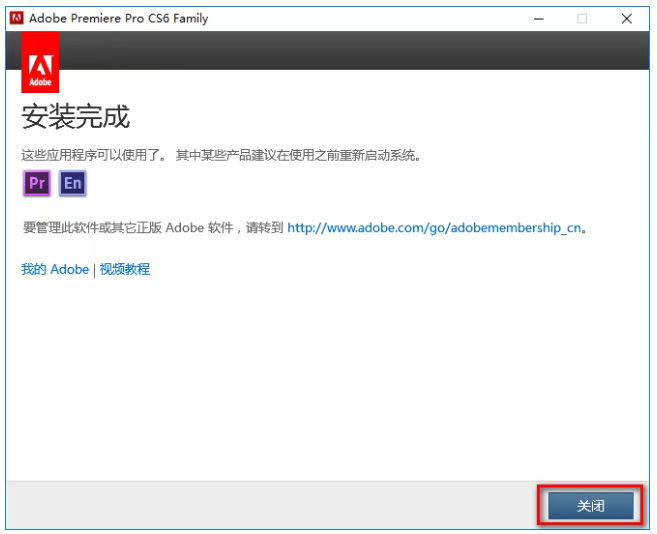657x534 pixels.
Task: Click the greyed-out maximize window button
Action: pyautogui.click(x=582, y=18)
